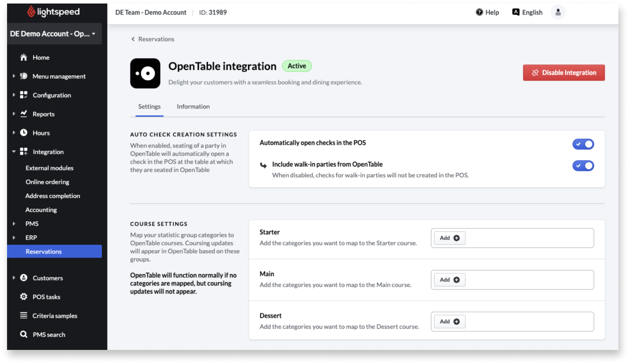Click the back chevron beside Reservations
629x364 pixels.
133,39
